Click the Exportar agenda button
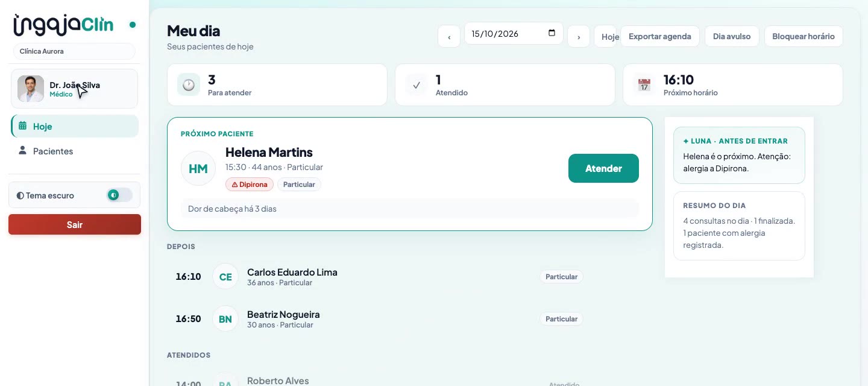Viewport: 868px width, 386px height. click(660, 36)
